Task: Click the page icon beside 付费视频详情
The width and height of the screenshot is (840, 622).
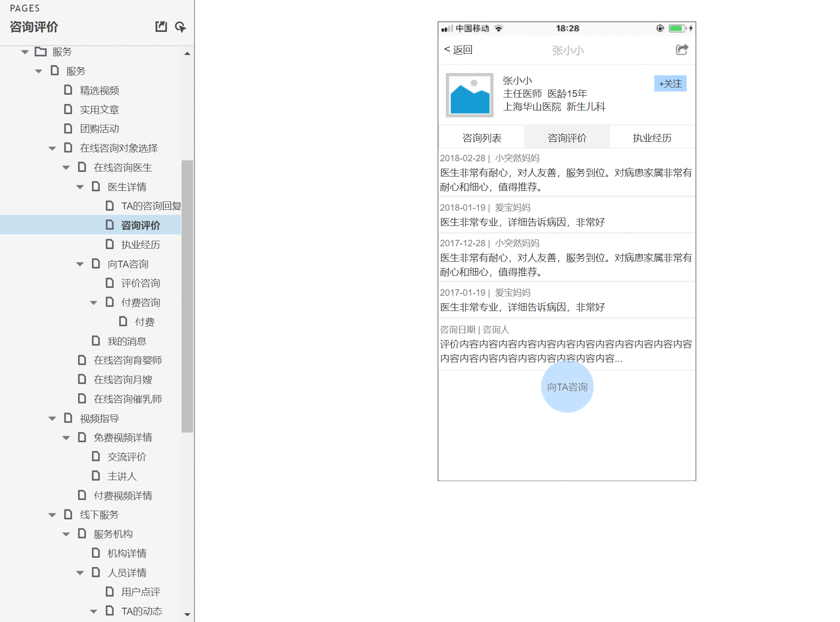Action: tap(82, 495)
